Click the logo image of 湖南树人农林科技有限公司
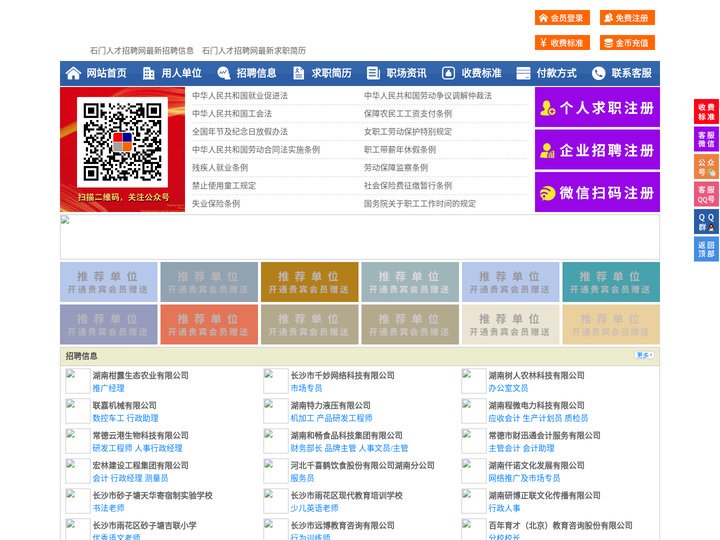720x540 pixels. [473, 381]
